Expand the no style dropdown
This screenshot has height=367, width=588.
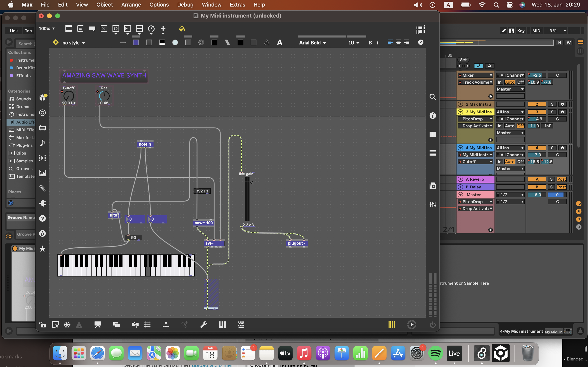[73, 43]
